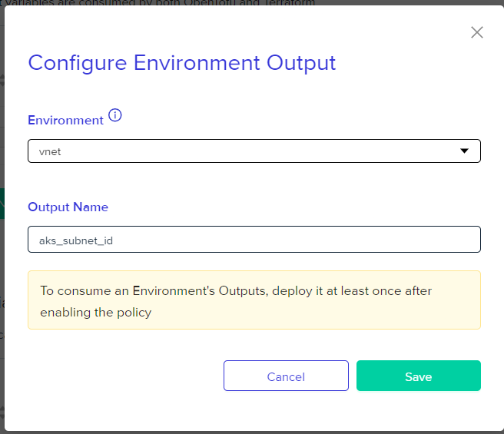The image size is (504, 434).
Task: Click the caret arrow in Environment selector
Action: pyautogui.click(x=464, y=151)
